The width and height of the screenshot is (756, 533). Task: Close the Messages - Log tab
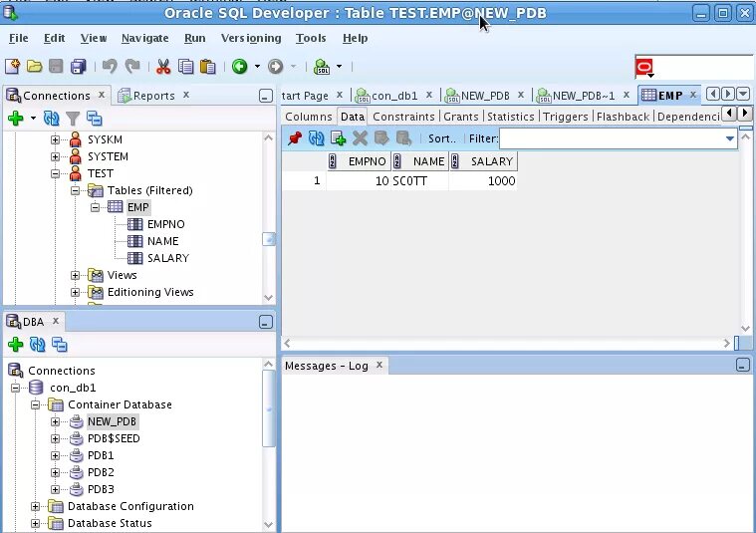(x=379, y=365)
